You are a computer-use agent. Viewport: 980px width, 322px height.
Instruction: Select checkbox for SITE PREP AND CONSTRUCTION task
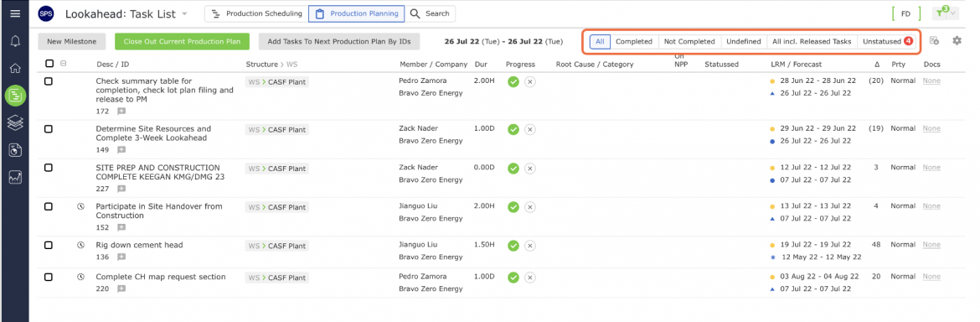click(x=48, y=168)
